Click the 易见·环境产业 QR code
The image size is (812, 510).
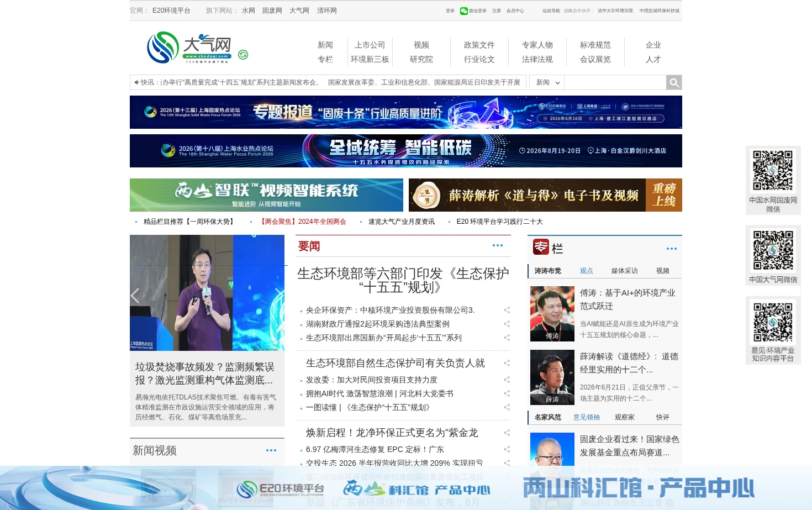[x=773, y=322]
